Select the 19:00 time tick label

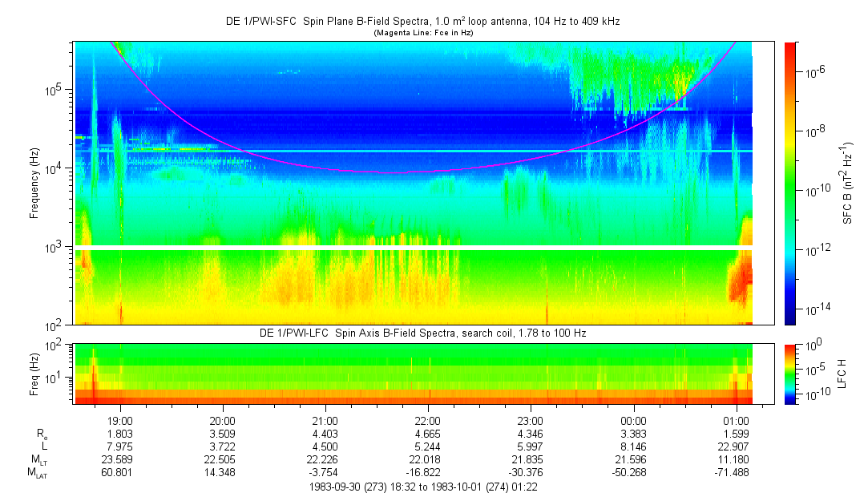point(120,420)
